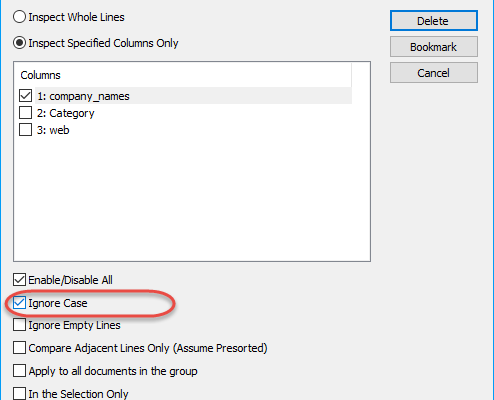Click the Ignore Case label text
Viewport: 494px width, 400px height.
coord(58,303)
